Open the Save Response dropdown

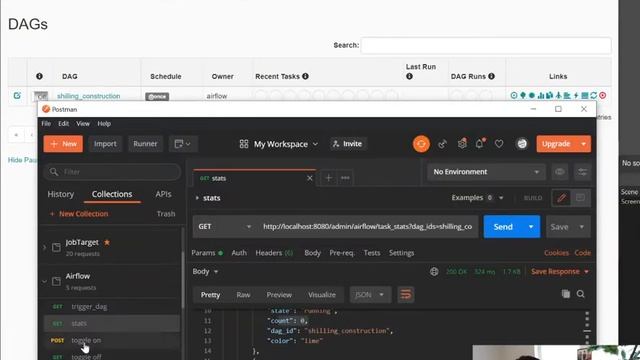click(x=560, y=271)
